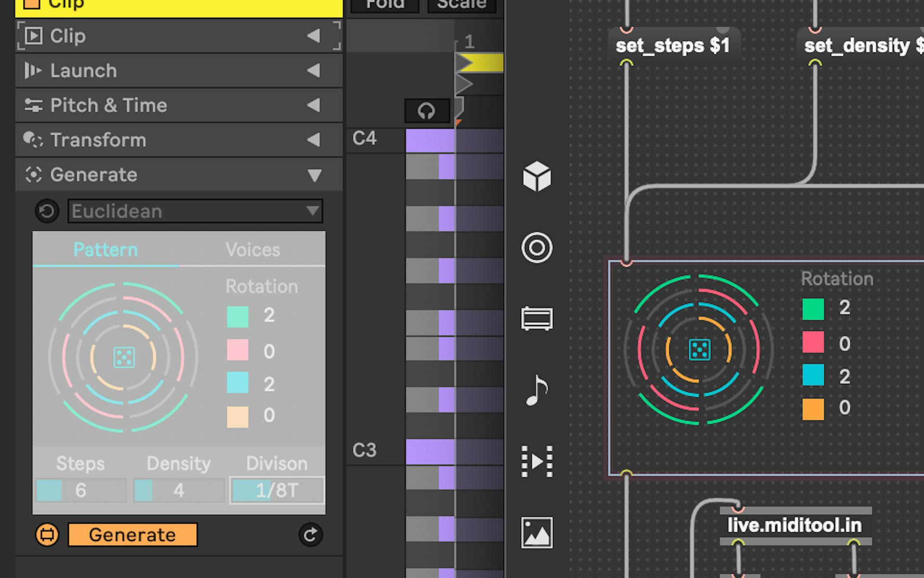
Task: Toggle Fold mode in the piano roll
Action: click(x=384, y=4)
